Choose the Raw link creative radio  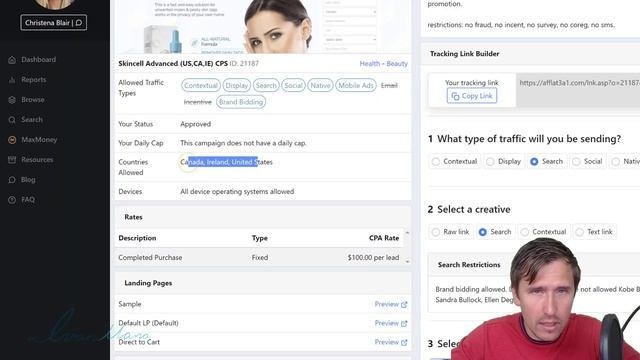coord(436,232)
